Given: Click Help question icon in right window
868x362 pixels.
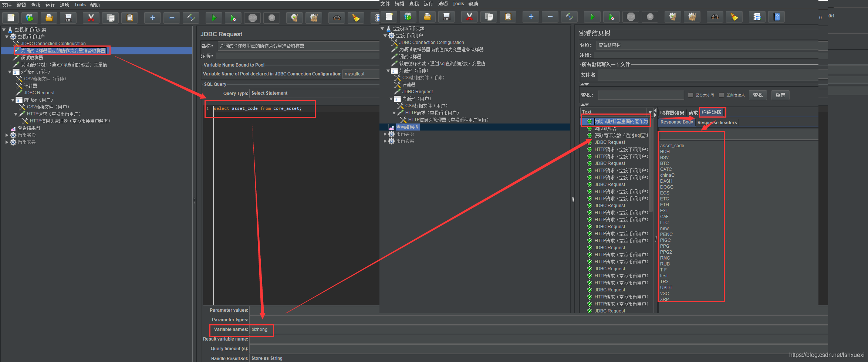Looking at the screenshot, I should [x=777, y=17].
